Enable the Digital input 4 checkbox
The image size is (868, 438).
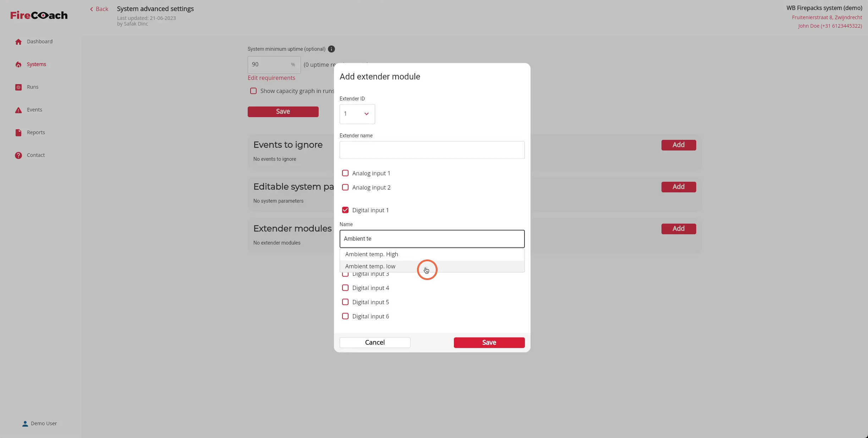[345, 288]
